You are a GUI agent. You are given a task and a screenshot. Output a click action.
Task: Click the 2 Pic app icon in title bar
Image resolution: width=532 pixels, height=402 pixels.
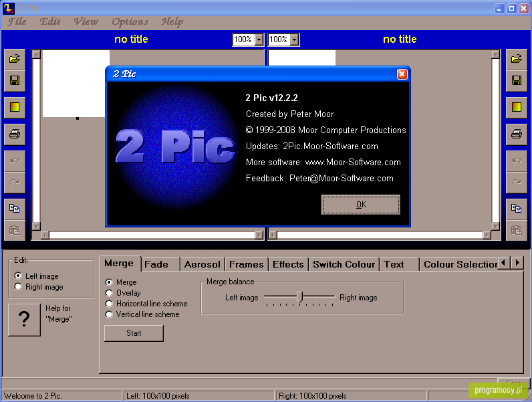(x=9, y=8)
